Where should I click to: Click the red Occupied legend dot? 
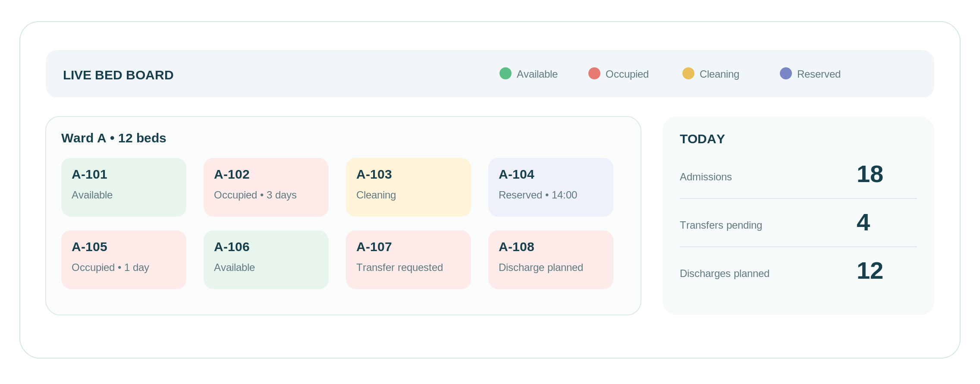click(x=594, y=73)
